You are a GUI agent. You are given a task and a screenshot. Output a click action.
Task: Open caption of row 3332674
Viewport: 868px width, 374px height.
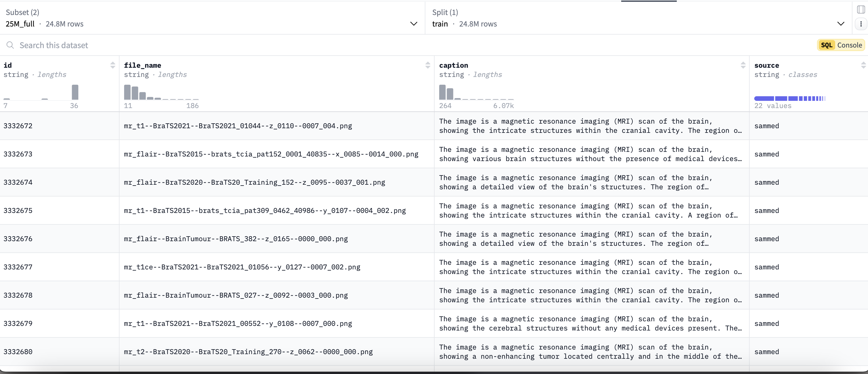[575, 182]
